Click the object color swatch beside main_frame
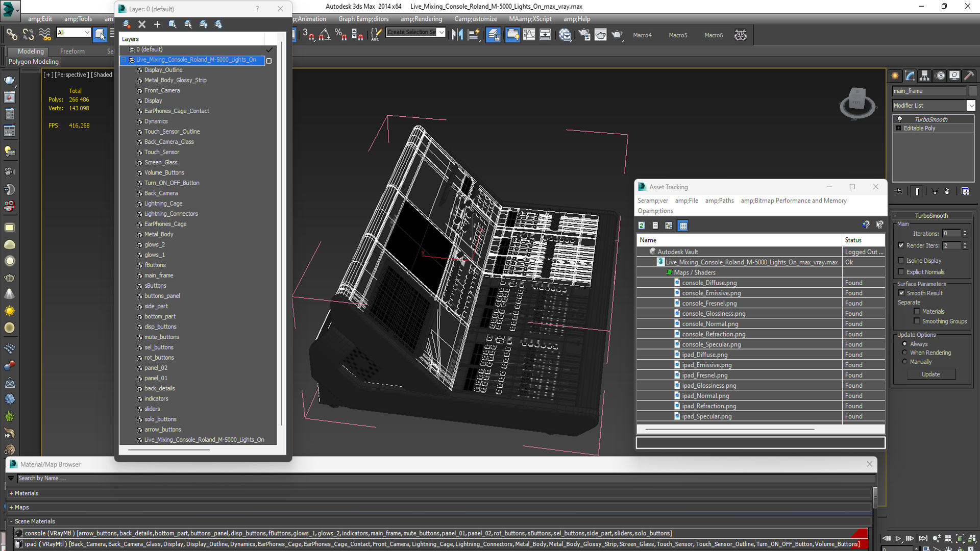The height and width of the screenshot is (551, 980). pyautogui.click(x=972, y=91)
